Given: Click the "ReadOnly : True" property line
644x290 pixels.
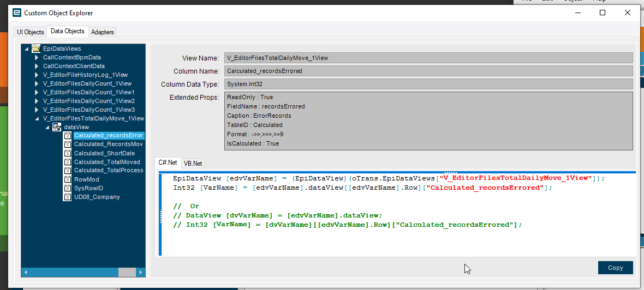Looking at the screenshot, I should (x=250, y=97).
